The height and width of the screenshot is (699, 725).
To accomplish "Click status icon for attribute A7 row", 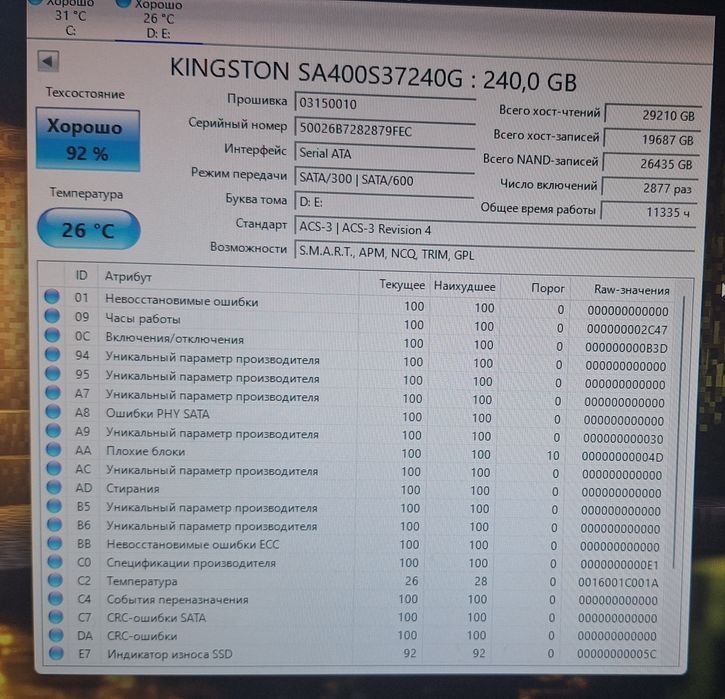I will 53,392.
